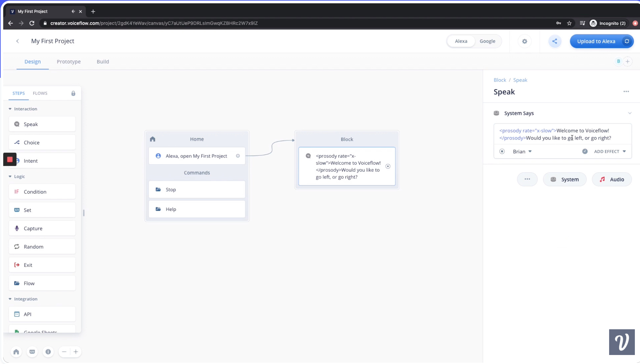Select the Speak step in Block
Viewport: 640px width, 364px height.
pos(347,166)
